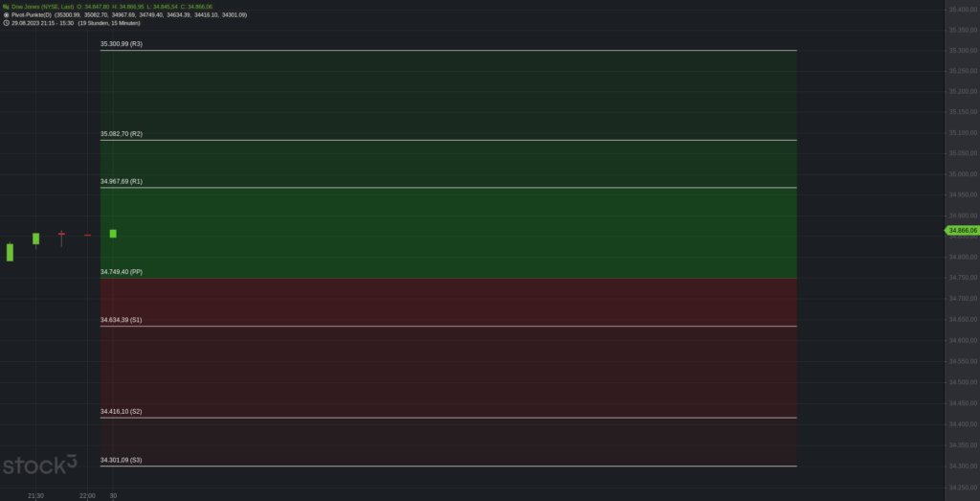Select the 34.634,39 (S1) support label
The height and width of the screenshot is (501, 980).
pos(122,319)
